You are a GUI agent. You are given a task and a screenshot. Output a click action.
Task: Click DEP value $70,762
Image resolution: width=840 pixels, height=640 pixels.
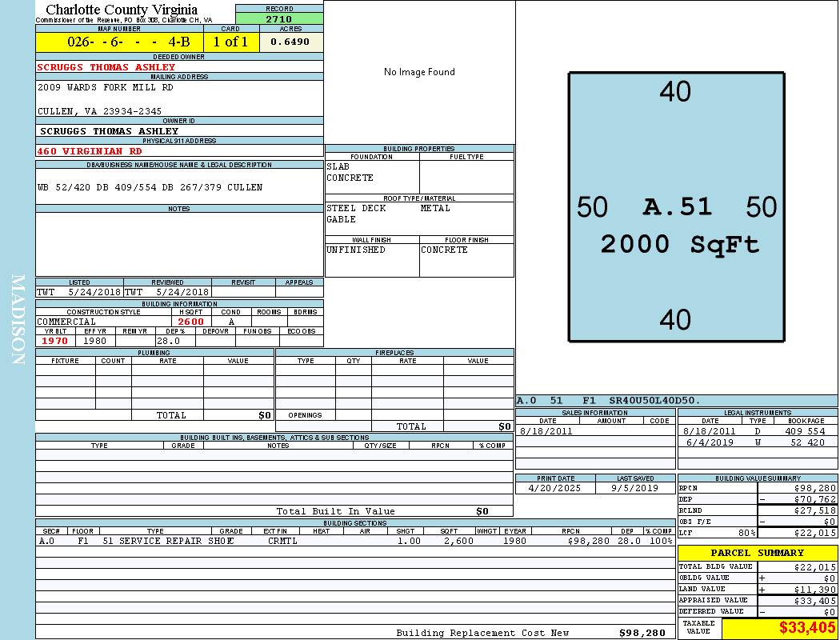pyautogui.click(x=815, y=499)
